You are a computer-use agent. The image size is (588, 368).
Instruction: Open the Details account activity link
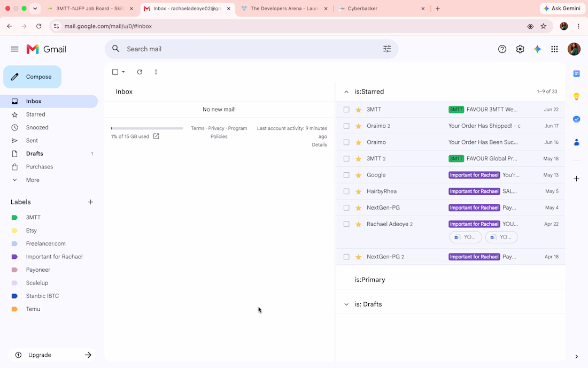coord(319,145)
